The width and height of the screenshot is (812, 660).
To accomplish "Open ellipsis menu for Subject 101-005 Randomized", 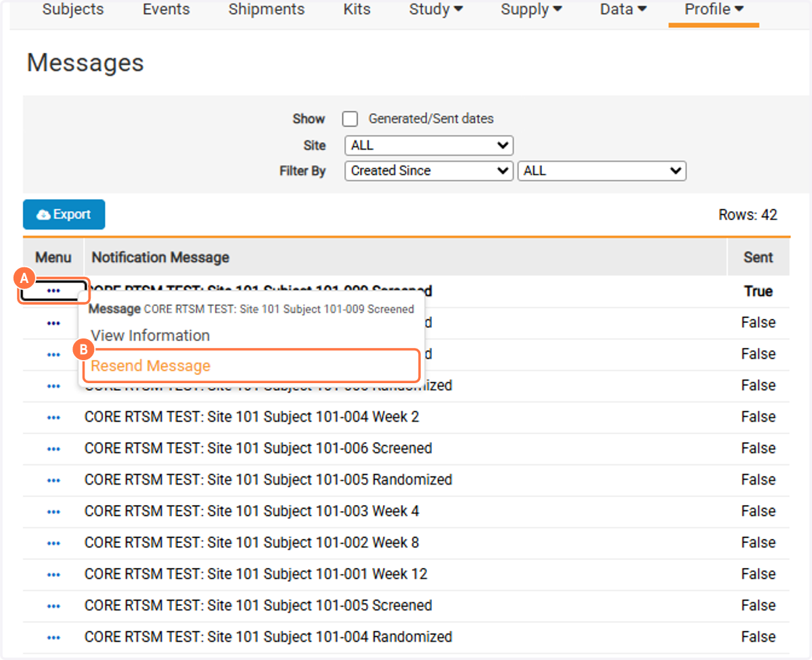I will (53, 481).
